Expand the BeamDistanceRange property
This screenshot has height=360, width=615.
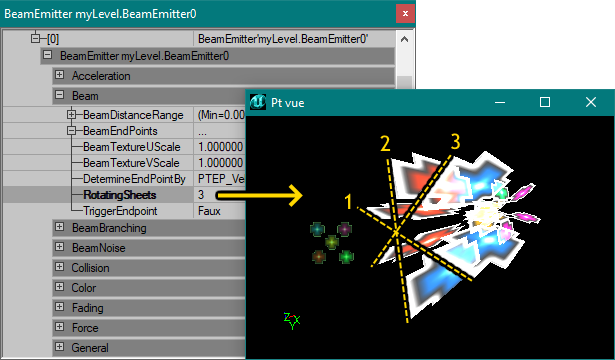[x=71, y=115]
